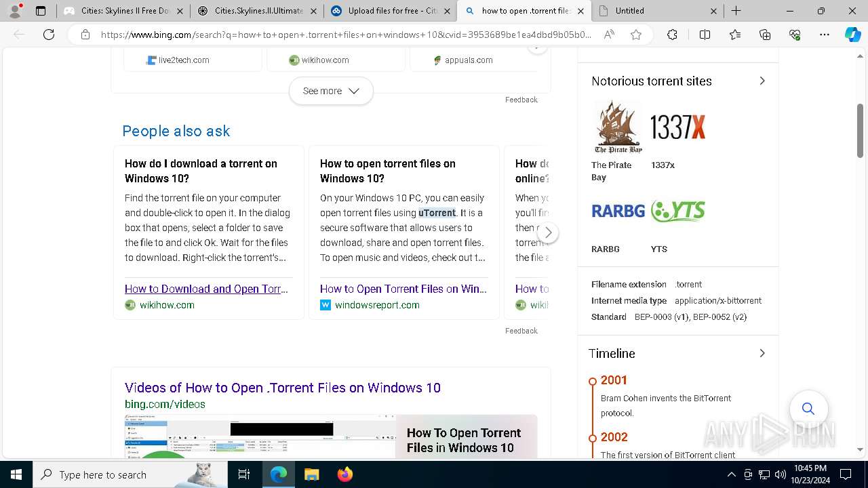Screen dimensions: 868x488
Task: Open How to Open Torrent Files on Windows link
Action: [403, 289]
